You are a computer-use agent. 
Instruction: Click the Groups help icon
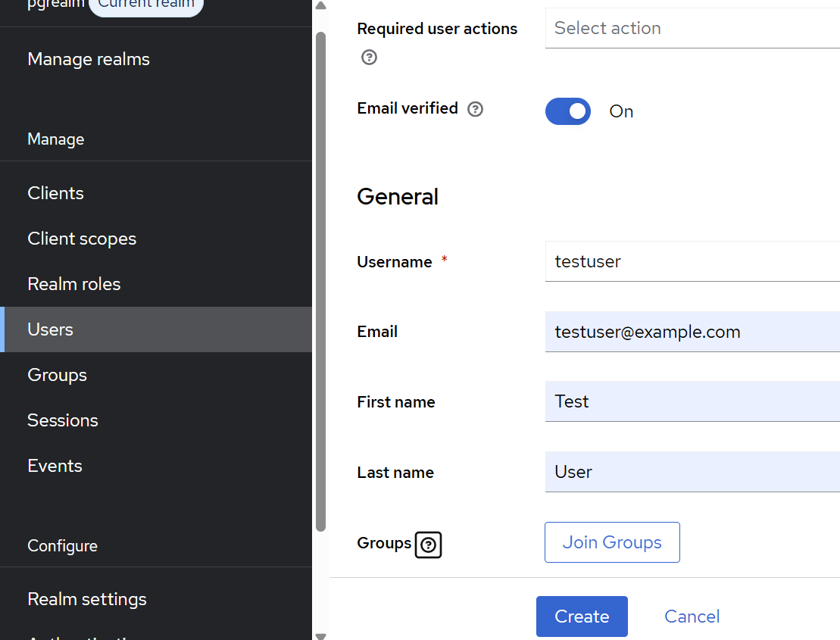click(x=428, y=545)
